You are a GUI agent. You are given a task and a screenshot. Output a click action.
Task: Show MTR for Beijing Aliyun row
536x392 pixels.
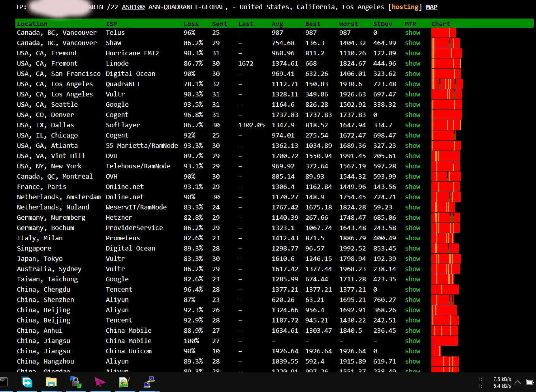pos(412,310)
